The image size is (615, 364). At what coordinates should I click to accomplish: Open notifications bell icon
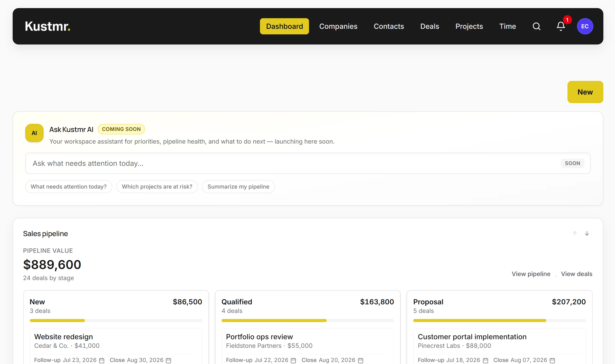(x=561, y=26)
